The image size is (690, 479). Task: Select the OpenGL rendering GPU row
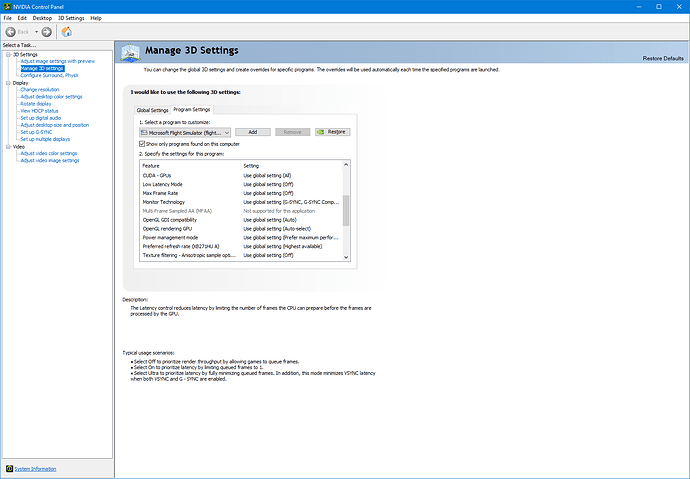241,229
